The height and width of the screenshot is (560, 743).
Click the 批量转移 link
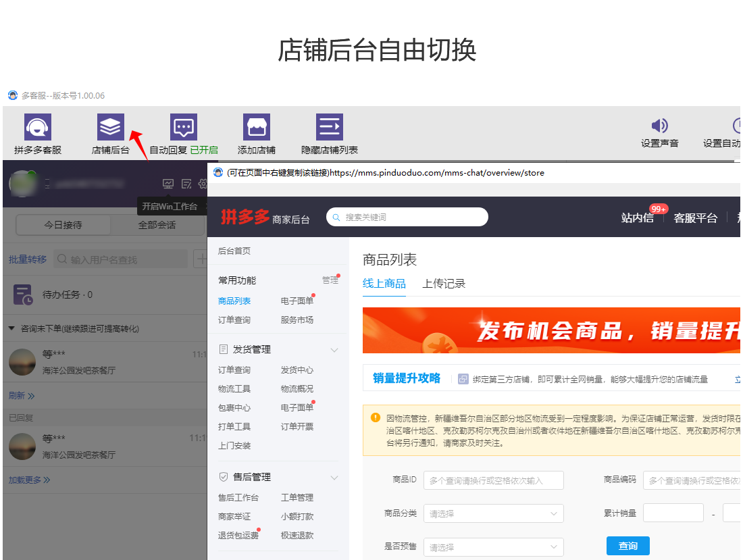coord(28,259)
